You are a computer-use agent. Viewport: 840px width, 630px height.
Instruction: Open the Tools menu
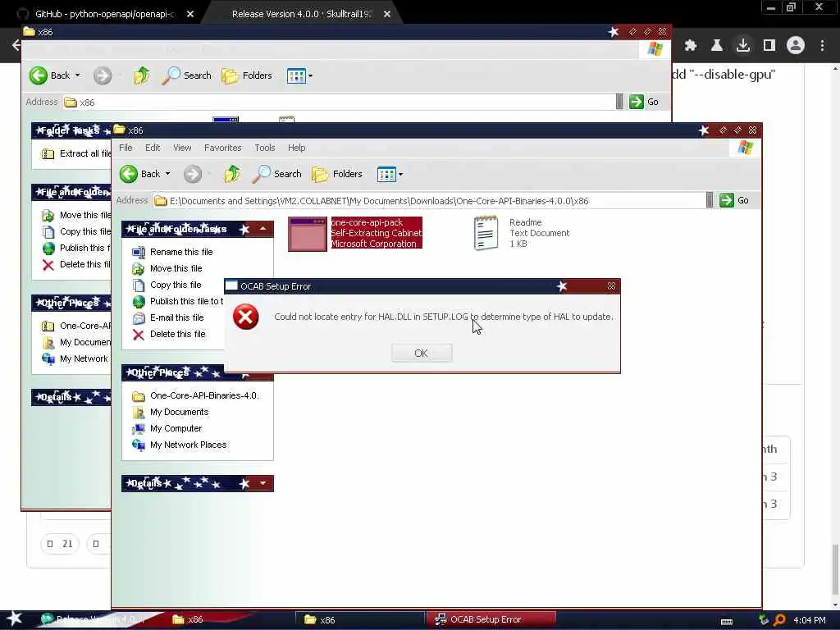pos(265,148)
